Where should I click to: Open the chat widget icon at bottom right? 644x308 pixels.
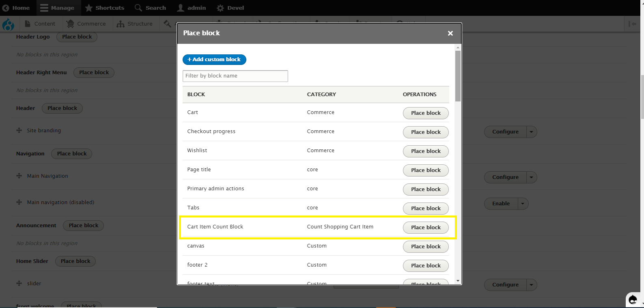tap(633, 300)
